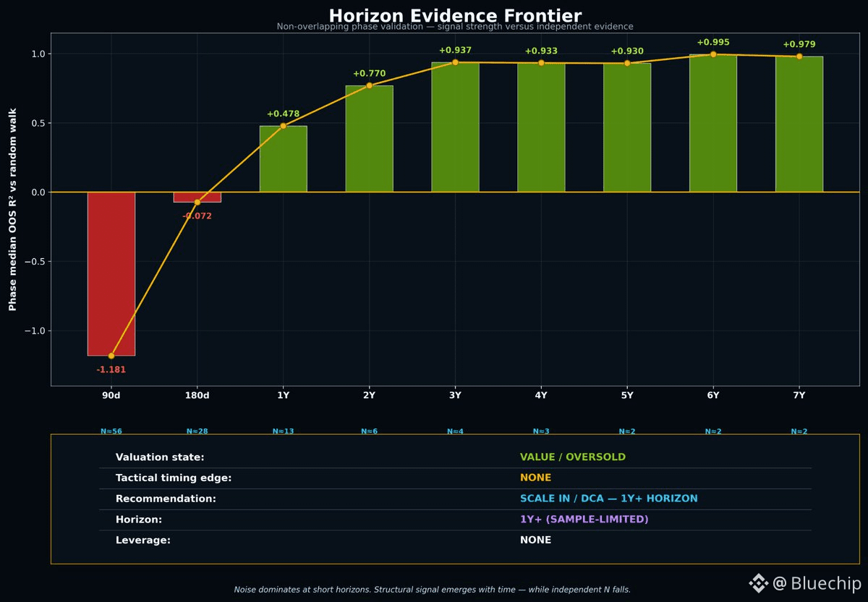Click the sample count N≈56
Viewport: 868px width, 602px height.
coord(111,431)
